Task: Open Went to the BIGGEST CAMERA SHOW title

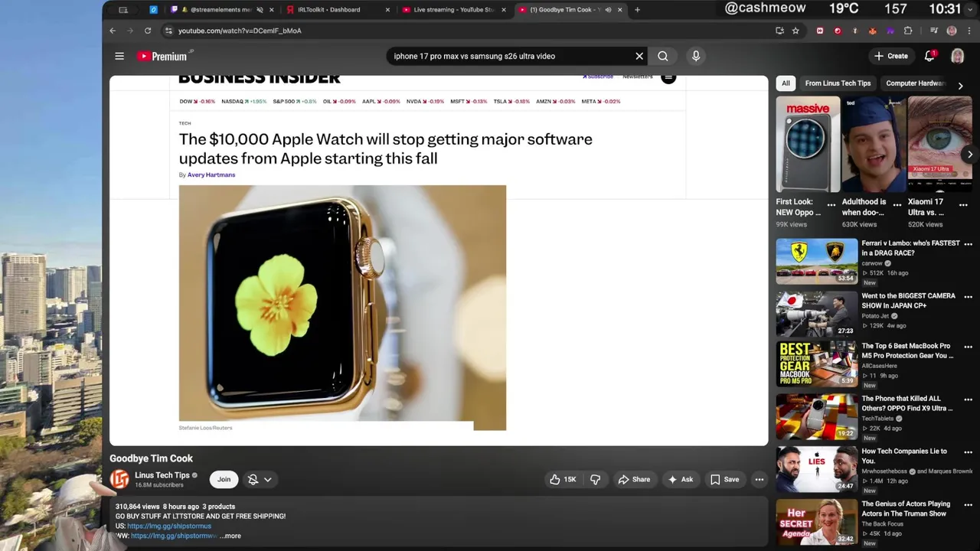Action: [908, 301]
